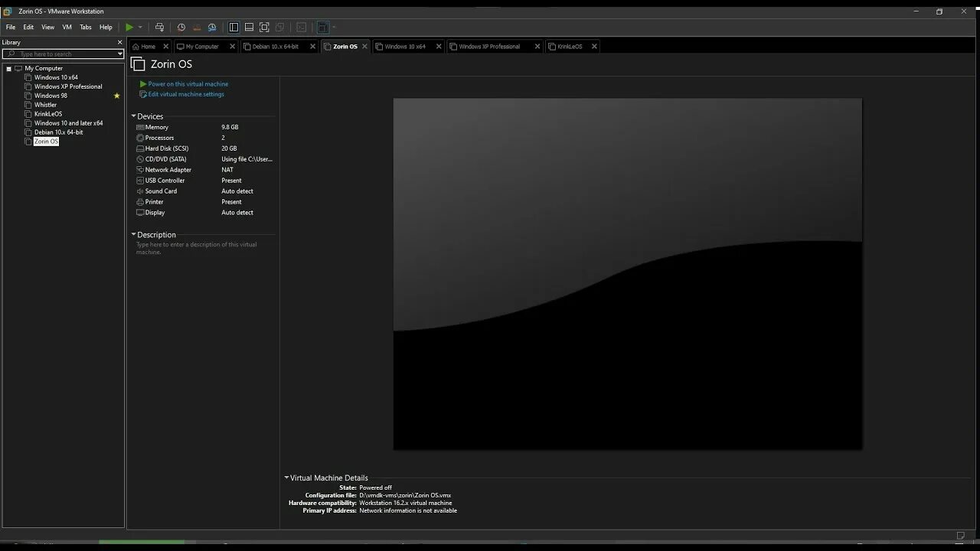Click the description text entry field
This screenshot has width=980, height=551.
pos(204,249)
